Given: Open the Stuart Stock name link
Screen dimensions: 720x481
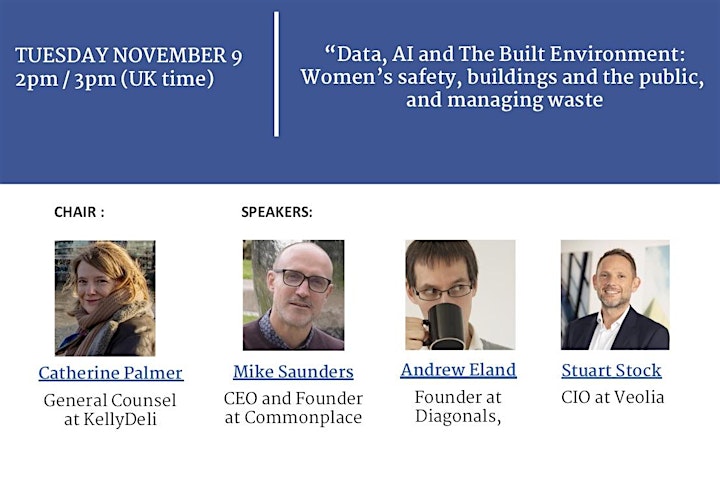Looking at the screenshot, I should pos(611,370).
